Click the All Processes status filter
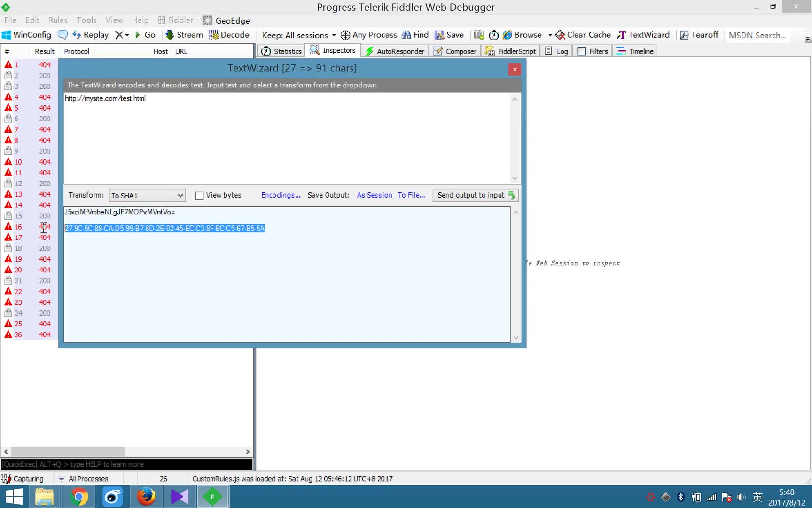The width and height of the screenshot is (812, 508). (83, 479)
